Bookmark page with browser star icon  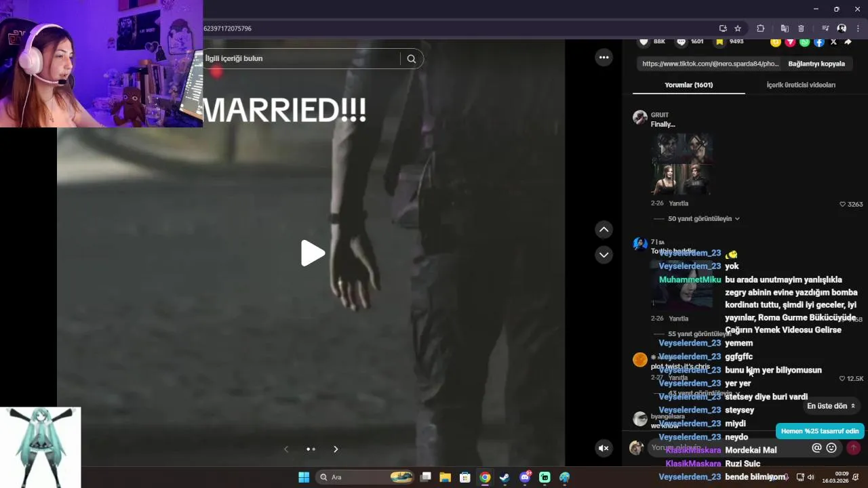coord(738,28)
